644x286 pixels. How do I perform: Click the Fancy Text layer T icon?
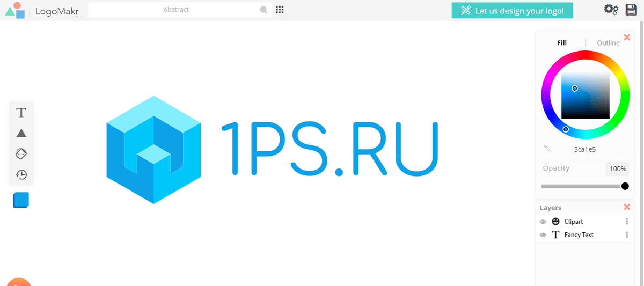tap(556, 235)
